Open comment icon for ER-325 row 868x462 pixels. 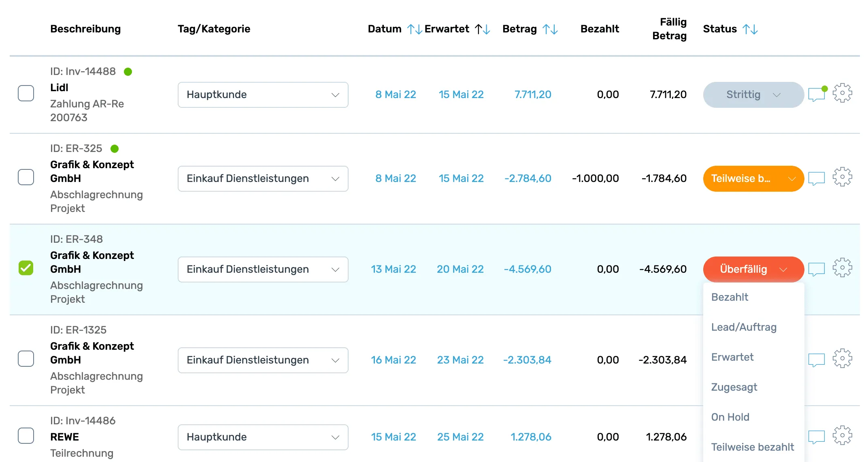[816, 178]
